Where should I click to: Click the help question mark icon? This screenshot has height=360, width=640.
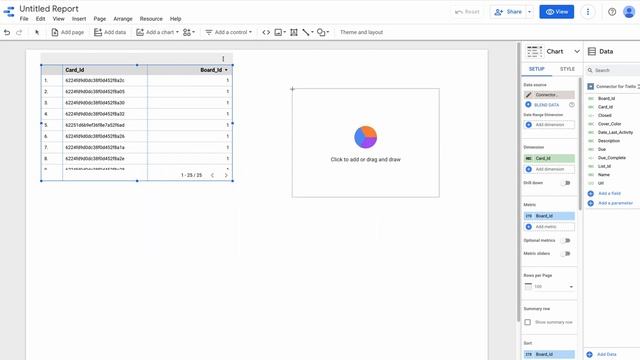[x=612, y=12]
